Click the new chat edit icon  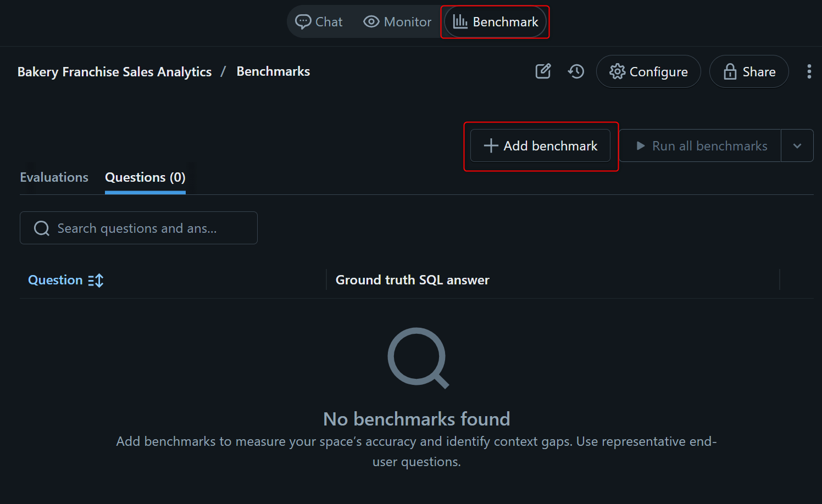pyautogui.click(x=543, y=71)
